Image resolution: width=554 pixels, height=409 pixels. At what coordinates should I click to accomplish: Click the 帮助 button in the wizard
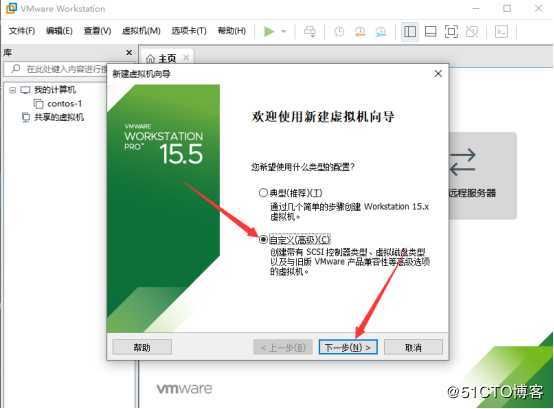pyautogui.click(x=142, y=348)
